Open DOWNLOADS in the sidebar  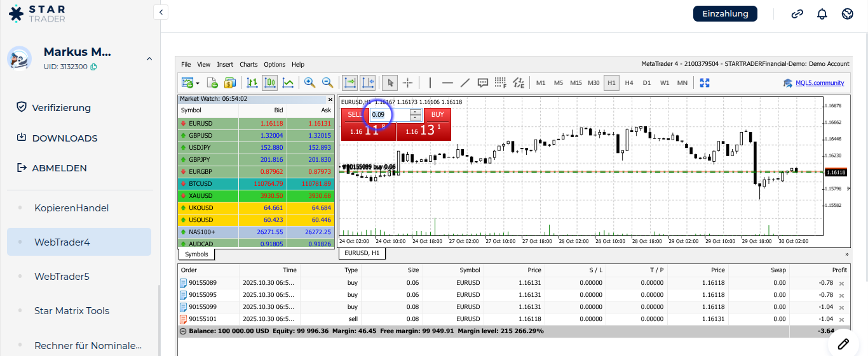click(x=57, y=138)
